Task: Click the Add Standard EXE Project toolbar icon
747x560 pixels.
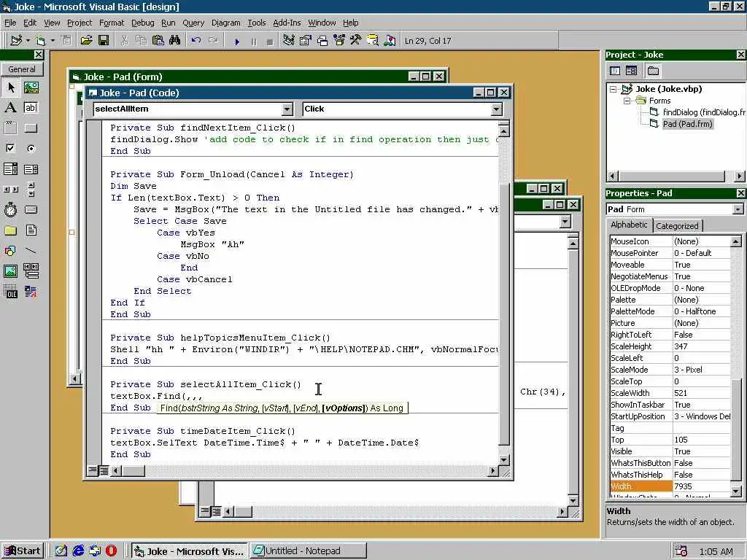Action: click(16, 41)
